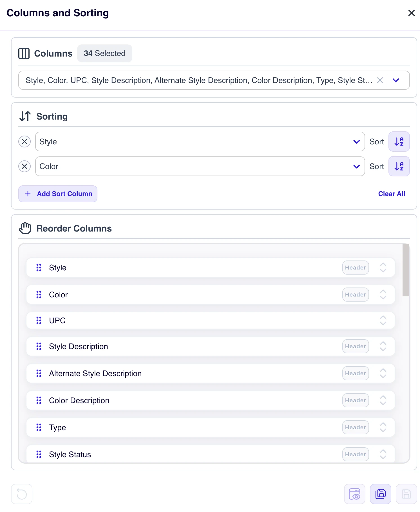Grab the drag handle for Style Status
The height and width of the screenshot is (512, 420).
(39, 454)
